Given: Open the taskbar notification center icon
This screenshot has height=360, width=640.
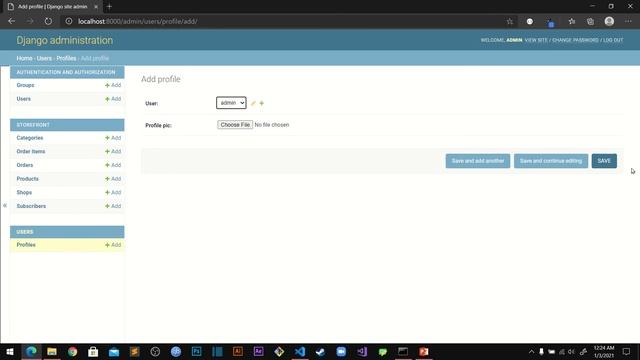Looking at the screenshot, I should [x=626, y=351].
